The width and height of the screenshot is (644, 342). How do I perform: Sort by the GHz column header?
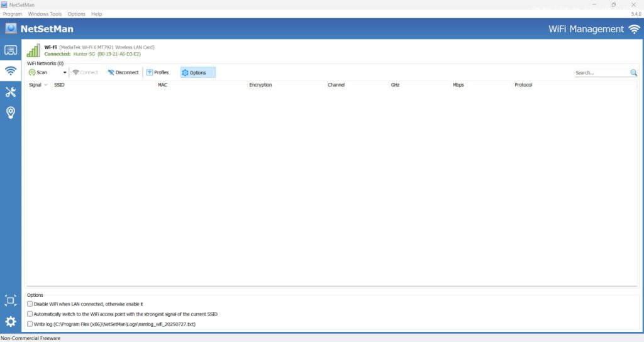pos(395,85)
